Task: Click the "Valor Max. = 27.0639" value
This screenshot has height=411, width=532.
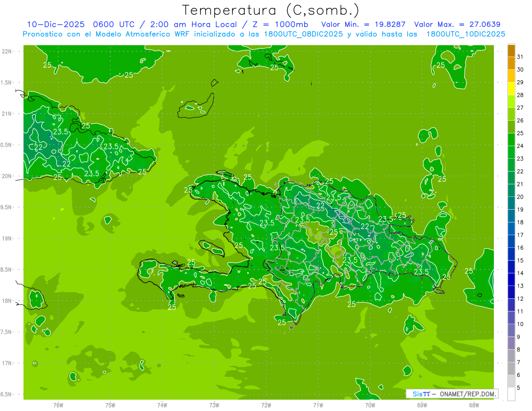Action: 457,25
